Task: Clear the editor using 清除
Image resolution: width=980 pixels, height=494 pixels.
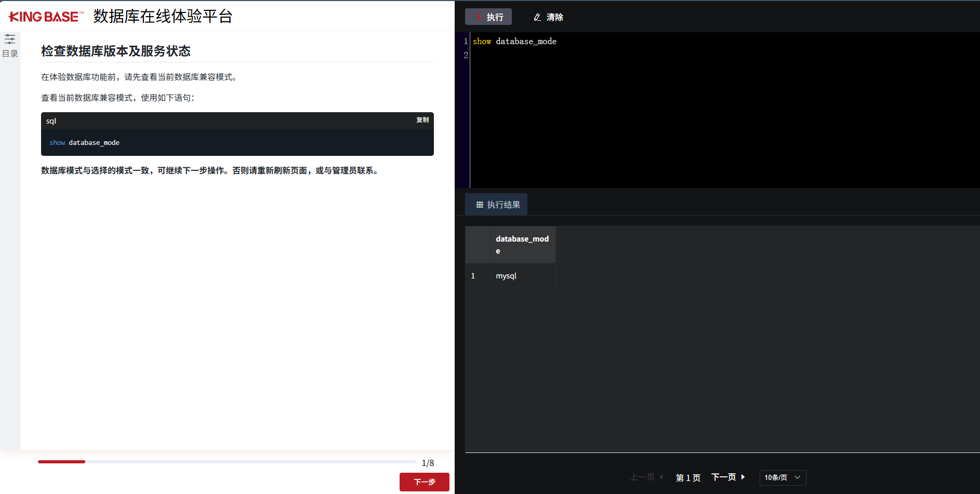Action: click(x=555, y=17)
